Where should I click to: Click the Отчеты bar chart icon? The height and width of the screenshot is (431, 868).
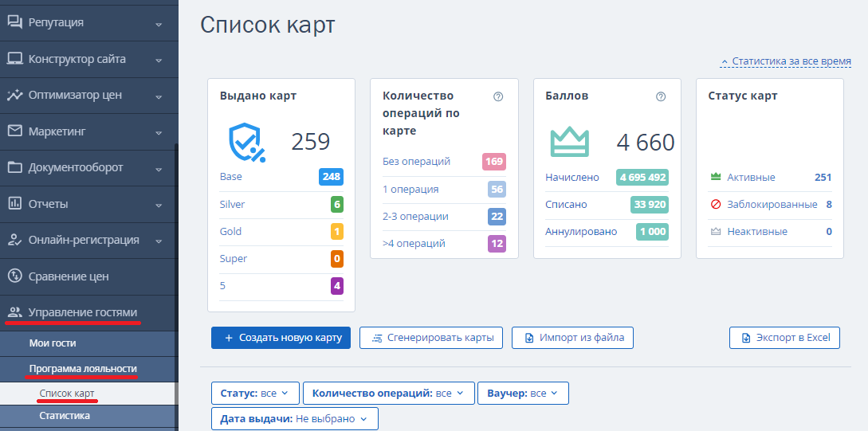point(14,204)
